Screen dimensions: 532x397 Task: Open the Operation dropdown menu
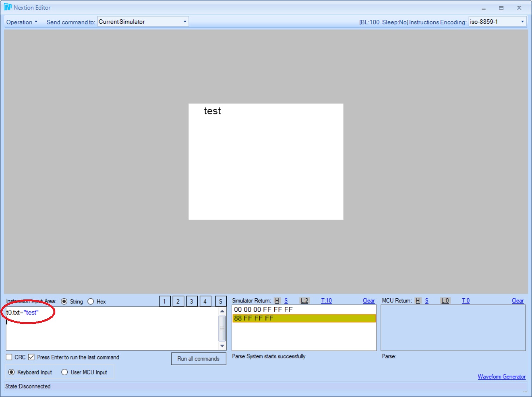(x=22, y=22)
